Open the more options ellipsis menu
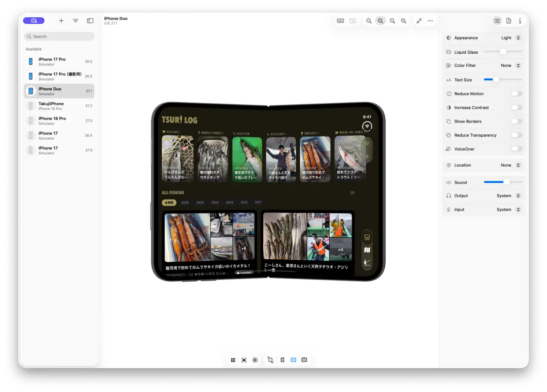 (x=430, y=21)
